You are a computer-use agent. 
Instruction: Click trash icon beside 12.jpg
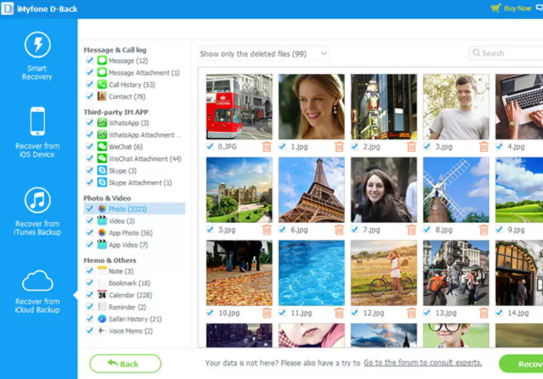pyautogui.click(x=411, y=313)
